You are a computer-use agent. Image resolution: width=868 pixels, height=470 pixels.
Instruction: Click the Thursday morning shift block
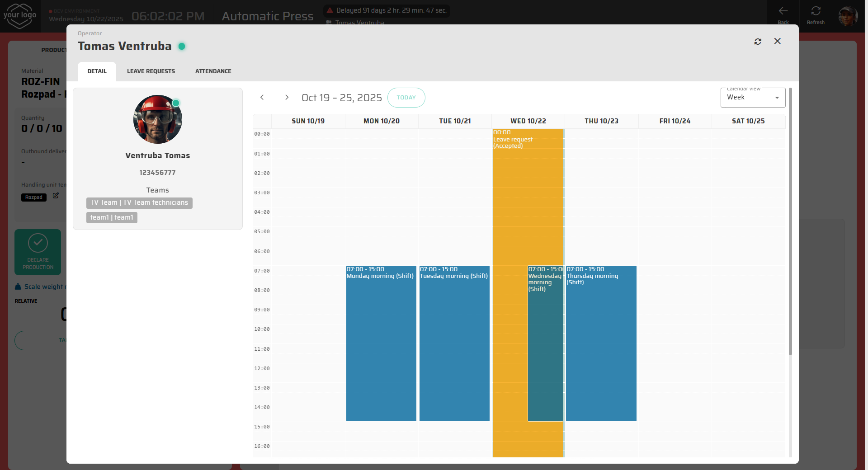coord(601,343)
